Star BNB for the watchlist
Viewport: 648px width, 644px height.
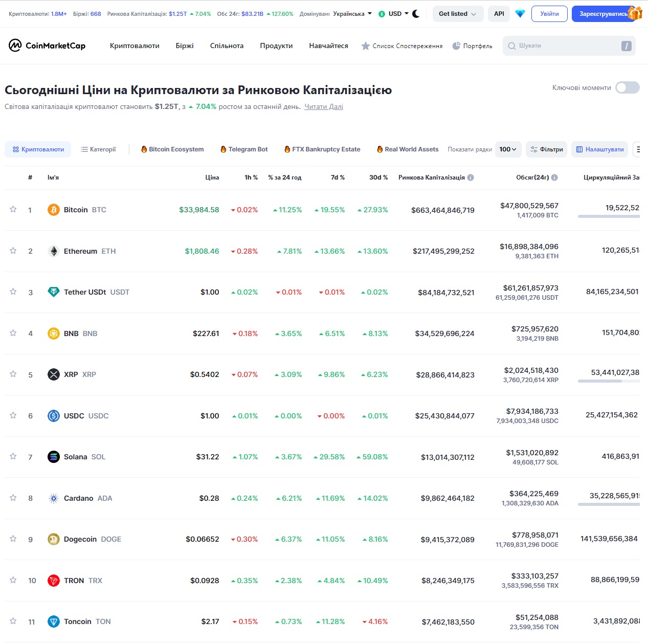(13, 333)
